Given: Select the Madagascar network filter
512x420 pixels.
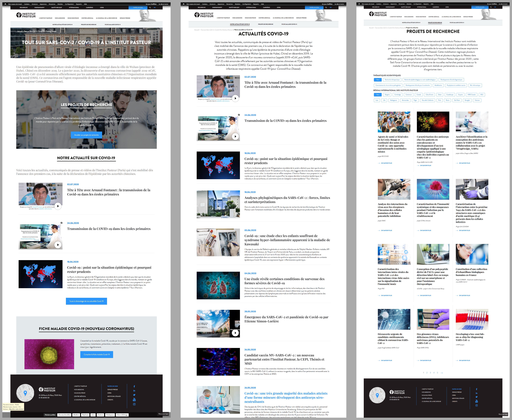Looking at the screenshot, I should point(394,100).
